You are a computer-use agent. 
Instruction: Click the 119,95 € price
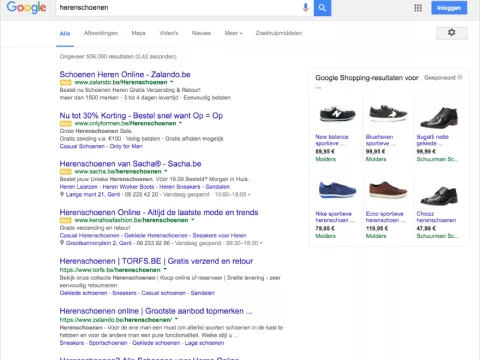point(377,229)
